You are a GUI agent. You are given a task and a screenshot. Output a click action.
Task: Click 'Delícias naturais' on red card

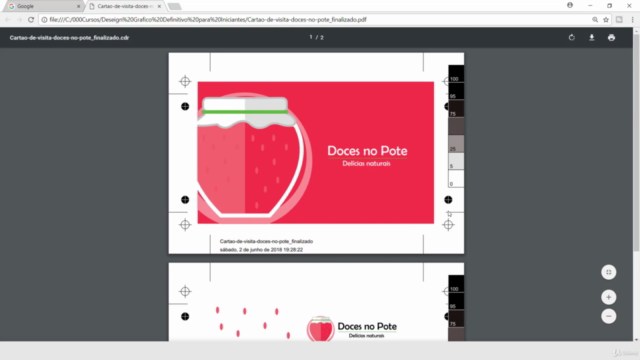pos(367,164)
